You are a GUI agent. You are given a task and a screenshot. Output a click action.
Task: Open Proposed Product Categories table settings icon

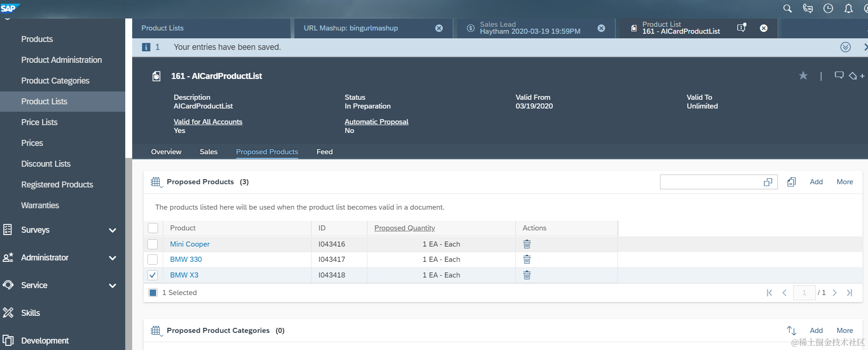(x=157, y=331)
